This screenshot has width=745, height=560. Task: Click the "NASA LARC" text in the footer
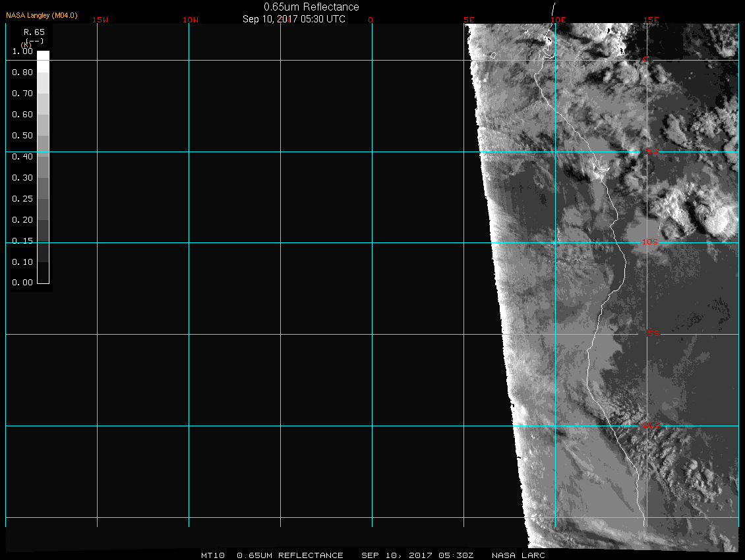(x=518, y=555)
